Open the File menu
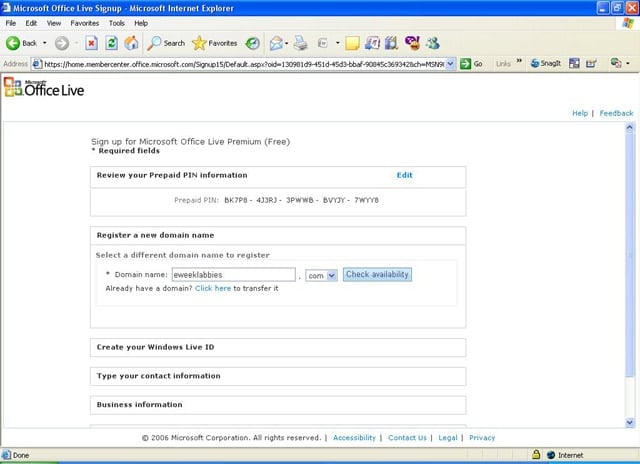This screenshot has width=640, height=464. 11,23
